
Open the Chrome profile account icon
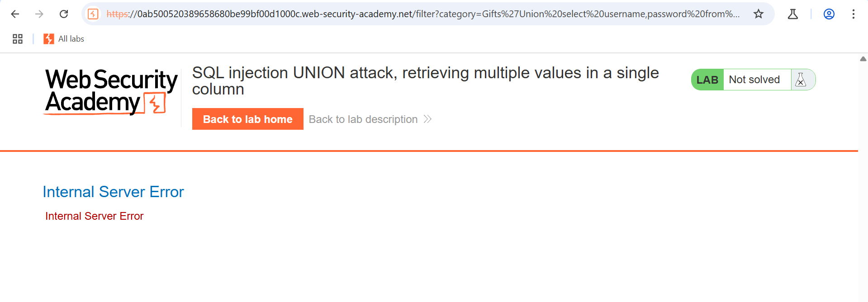pyautogui.click(x=829, y=14)
